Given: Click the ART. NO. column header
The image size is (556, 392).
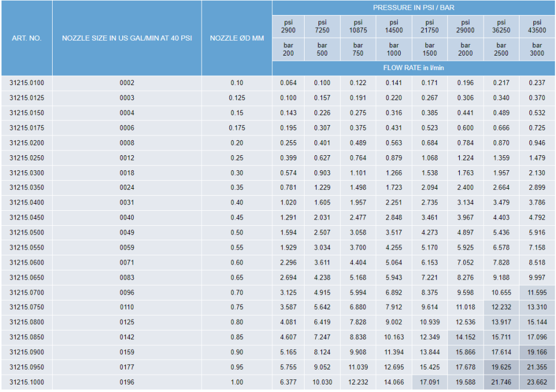Looking at the screenshot, I should coord(27,38).
